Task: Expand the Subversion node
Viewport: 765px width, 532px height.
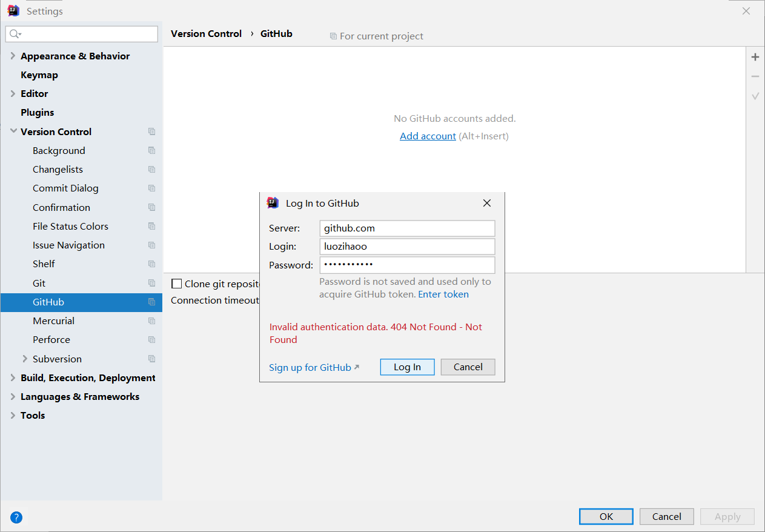Action: point(25,359)
